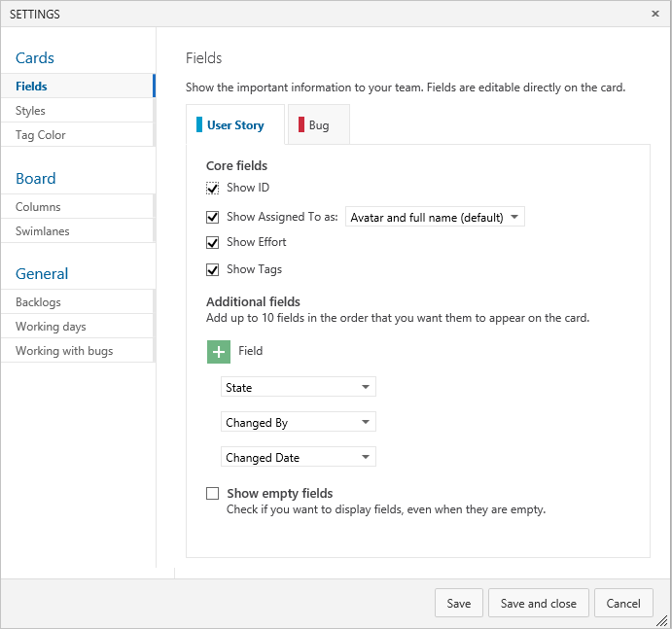Toggle the Show Effort checkbox

click(x=213, y=242)
